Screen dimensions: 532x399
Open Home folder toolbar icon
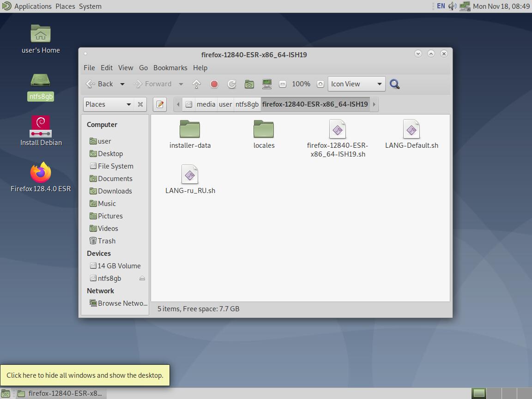point(249,84)
